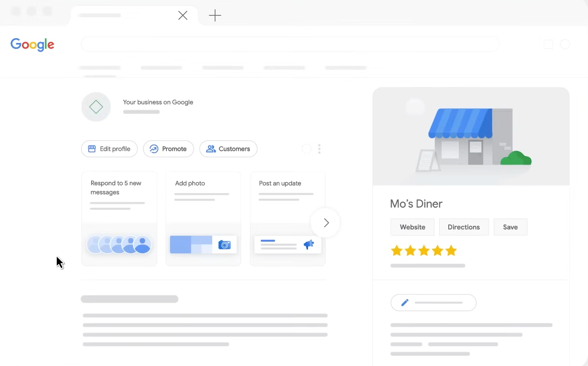Click the Promote button
The image size is (588, 366).
pyautogui.click(x=168, y=149)
